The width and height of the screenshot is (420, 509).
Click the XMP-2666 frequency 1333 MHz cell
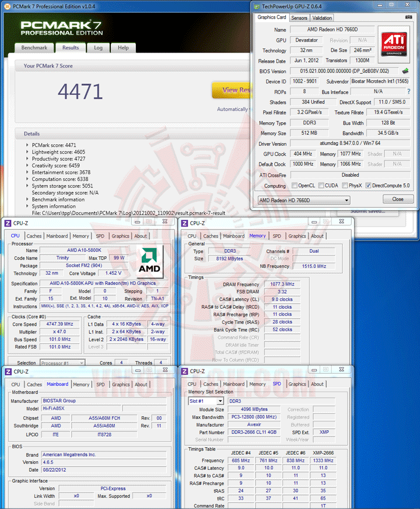click(x=323, y=461)
